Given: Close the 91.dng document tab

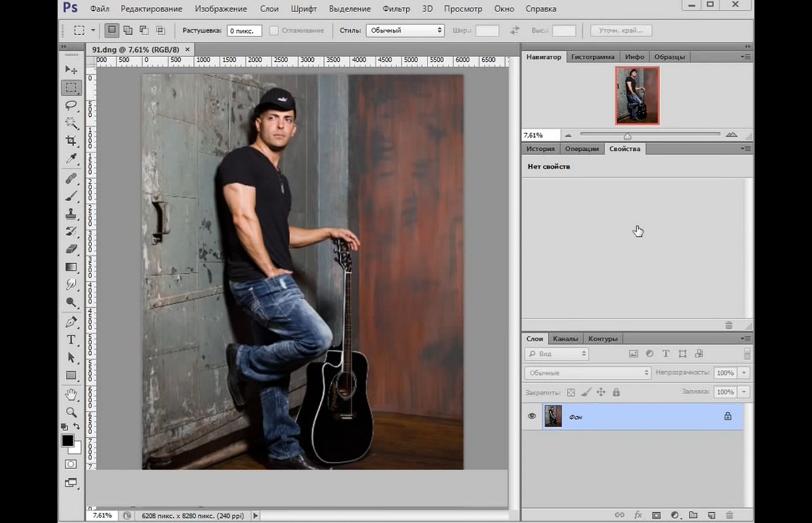Looking at the screenshot, I should click(188, 49).
